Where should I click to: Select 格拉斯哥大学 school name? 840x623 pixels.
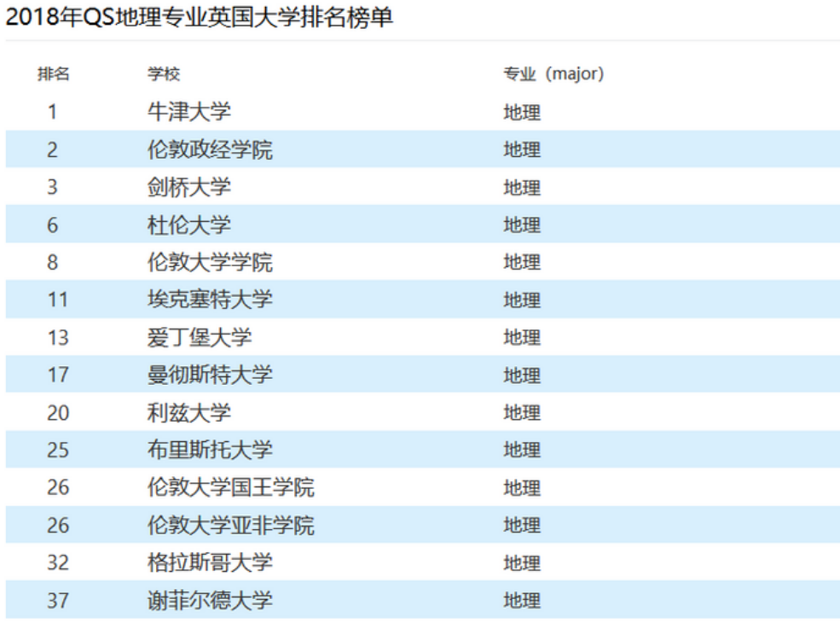[210, 562]
